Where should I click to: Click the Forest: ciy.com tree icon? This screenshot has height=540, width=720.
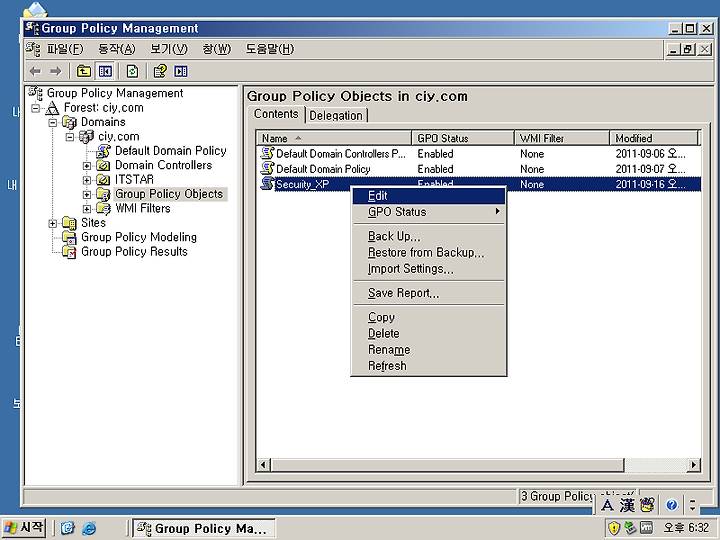[x=52, y=108]
